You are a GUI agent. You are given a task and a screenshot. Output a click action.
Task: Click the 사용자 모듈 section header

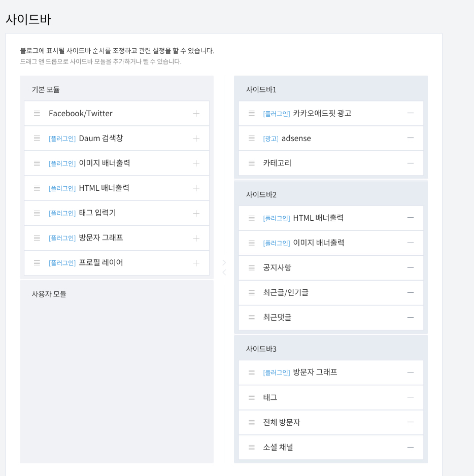click(x=49, y=294)
